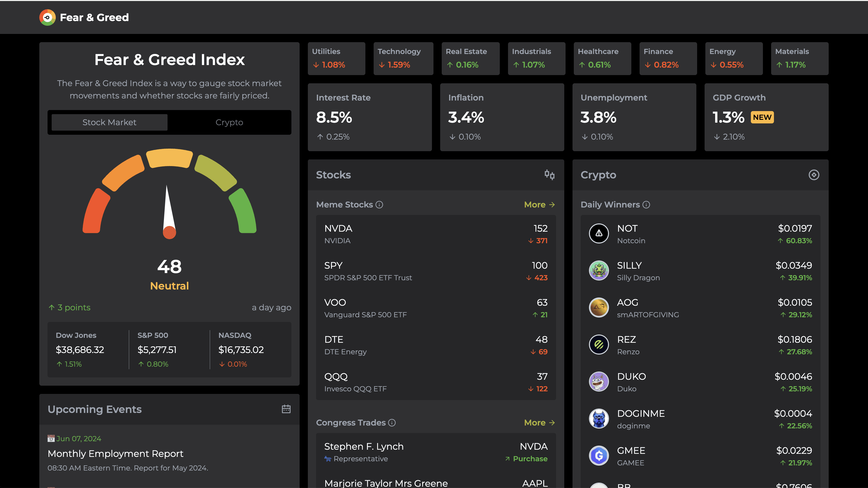Click the Meme Stocks info icon
This screenshot has width=868, height=488.
(x=379, y=205)
